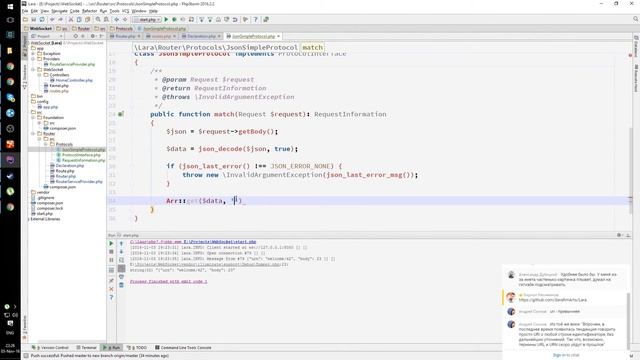This screenshot has width=640, height=360.
Task: Stop the process with Run panel stop icon
Action: (x=111, y=252)
